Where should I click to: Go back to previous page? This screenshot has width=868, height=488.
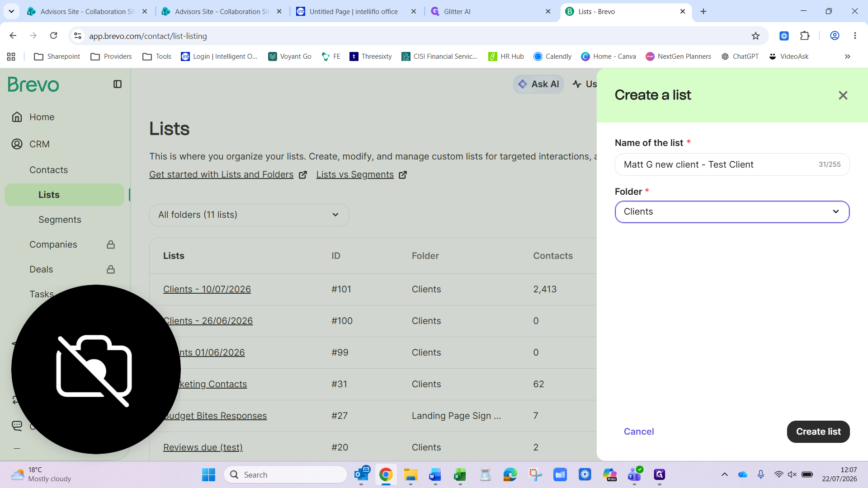click(x=13, y=36)
